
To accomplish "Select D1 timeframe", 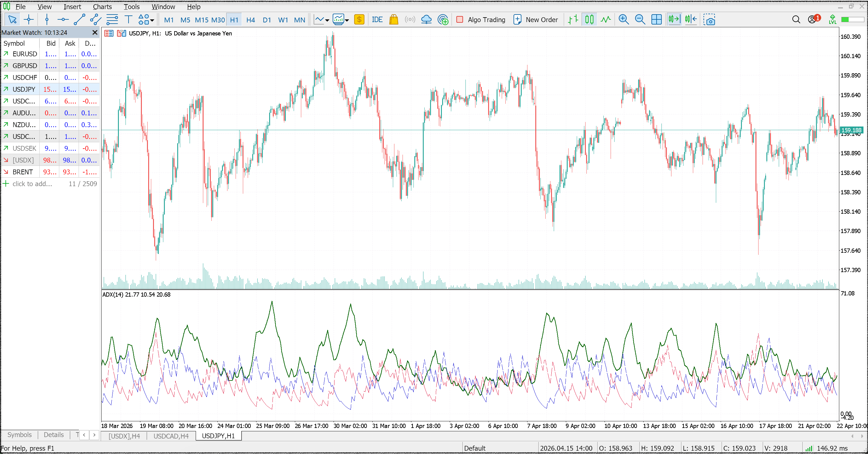I will point(266,20).
